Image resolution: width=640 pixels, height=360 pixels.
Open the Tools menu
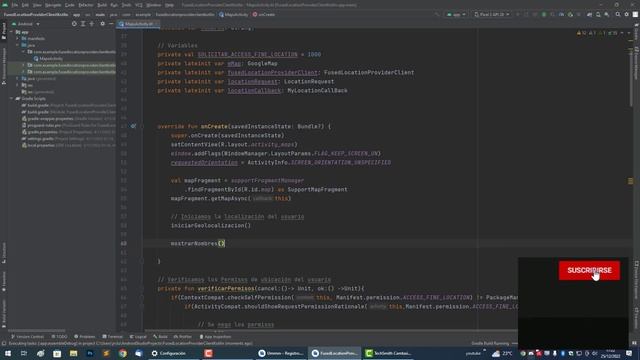[127, 5]
